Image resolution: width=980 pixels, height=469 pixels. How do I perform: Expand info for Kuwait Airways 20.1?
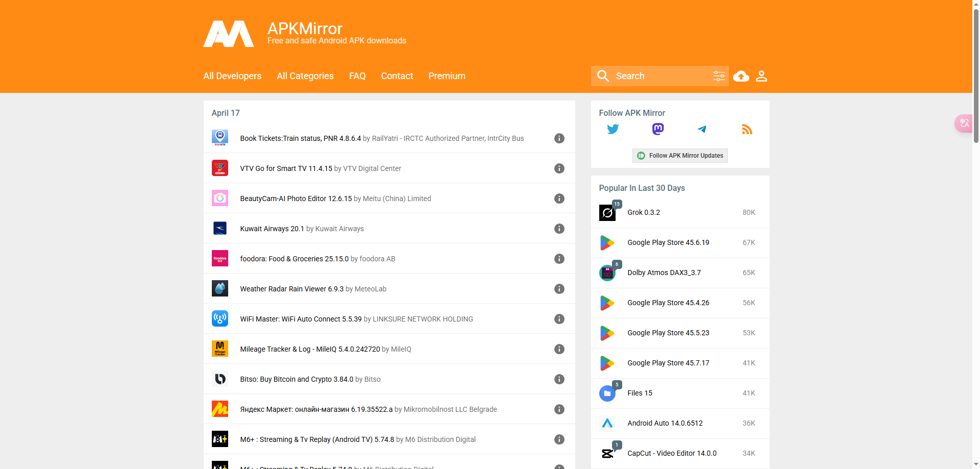(559, 229)
